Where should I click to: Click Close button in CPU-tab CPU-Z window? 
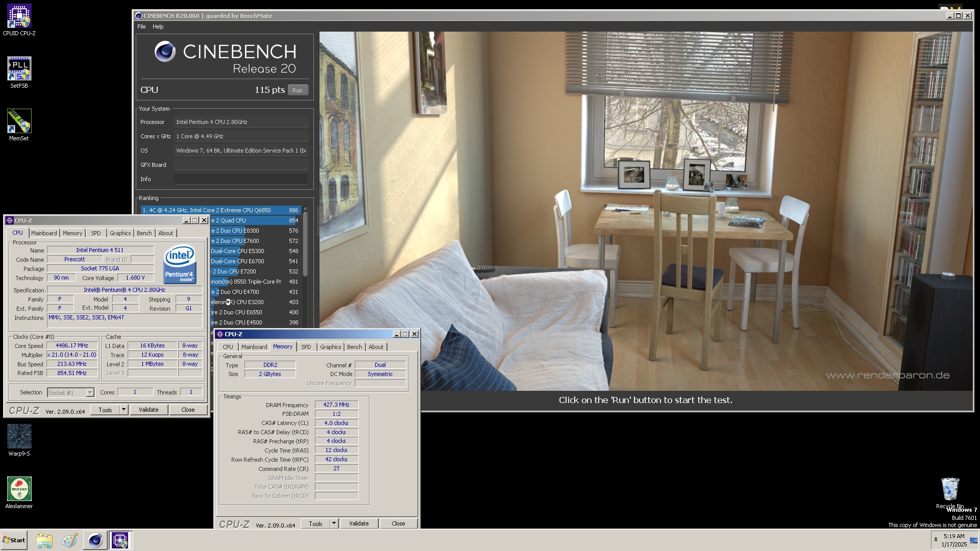click(188, 410)
